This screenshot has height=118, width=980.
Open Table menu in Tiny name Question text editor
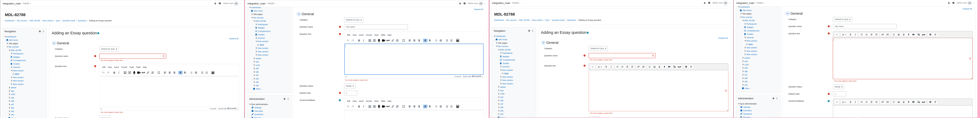click(383, 35)
